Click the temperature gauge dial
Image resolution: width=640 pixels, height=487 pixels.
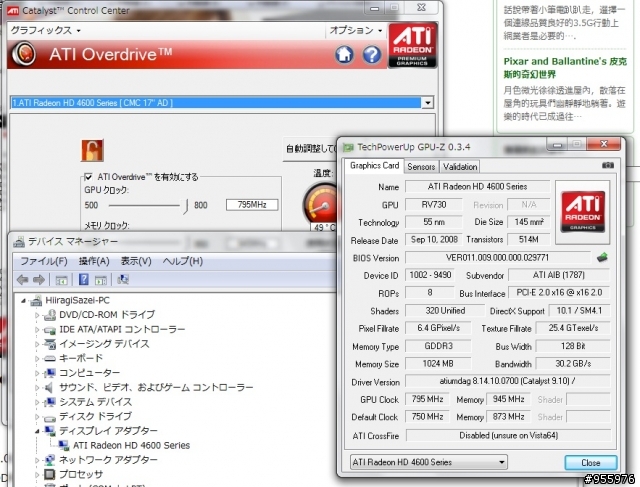320,204
